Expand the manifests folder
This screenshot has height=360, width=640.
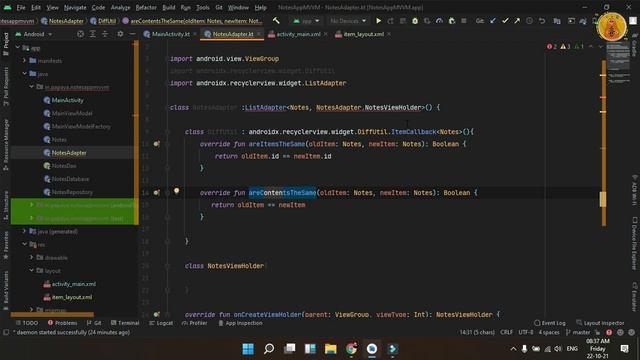click(24, 60)
